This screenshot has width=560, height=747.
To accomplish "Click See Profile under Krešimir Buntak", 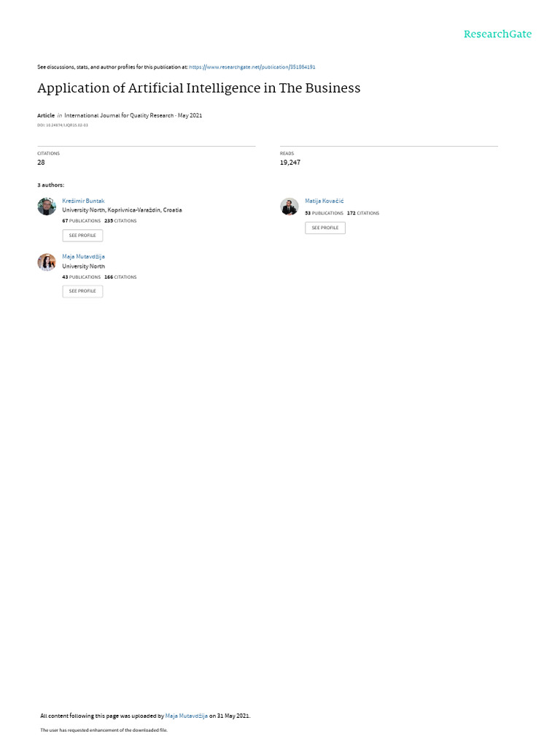I will coord(82,236).
